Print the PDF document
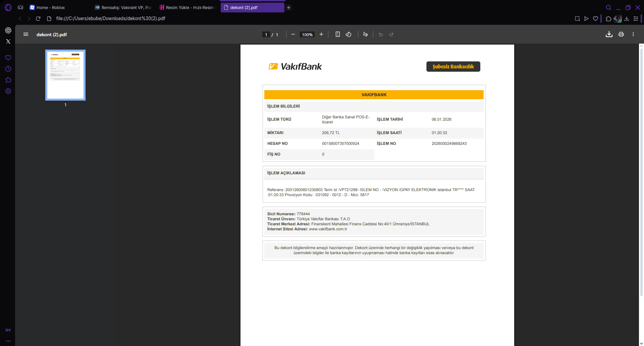The width and height of the screenshot is (644, 346). pos(621,34)
